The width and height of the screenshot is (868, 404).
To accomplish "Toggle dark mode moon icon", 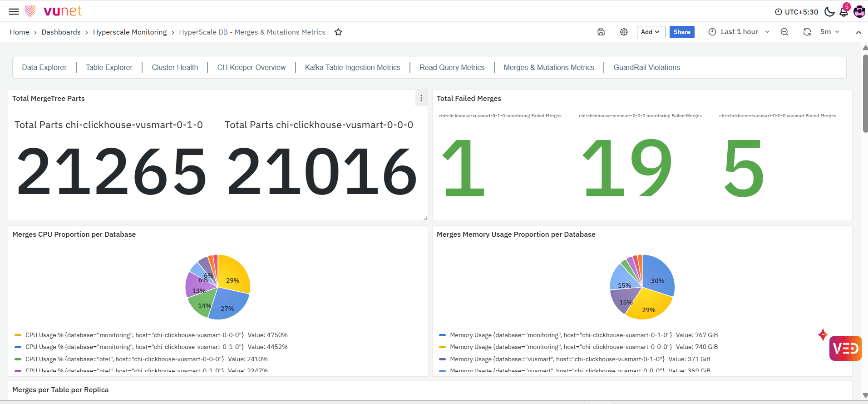I will coord(829,12).
